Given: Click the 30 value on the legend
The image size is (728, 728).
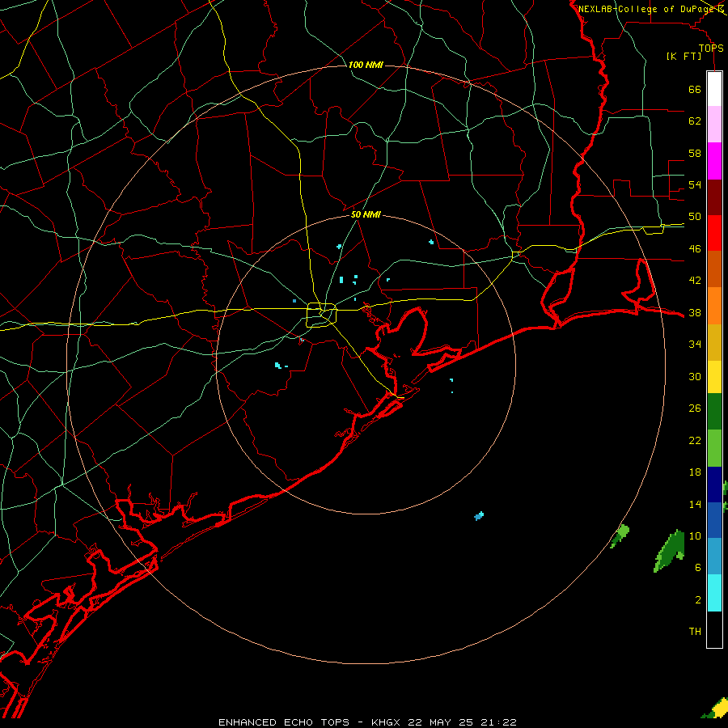Looking at the screenshot, I should coord(695,376).
